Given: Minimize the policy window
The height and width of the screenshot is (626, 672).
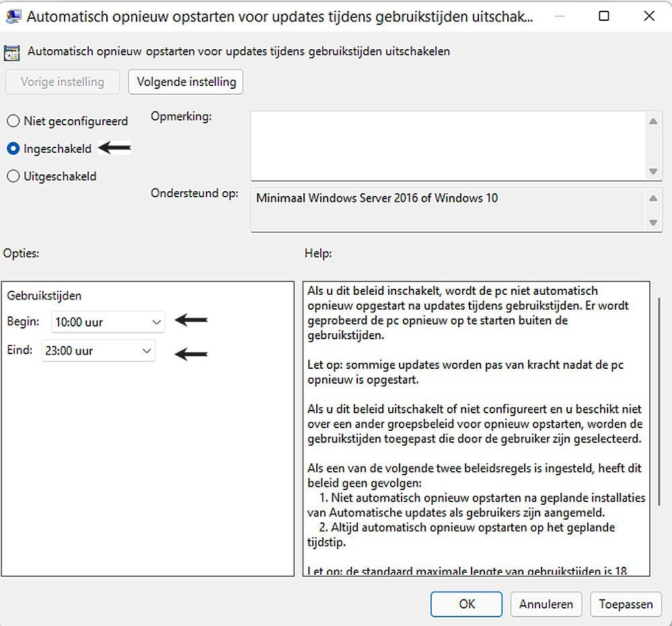Looking at the screenshot, I should click(x=559, y=16).
